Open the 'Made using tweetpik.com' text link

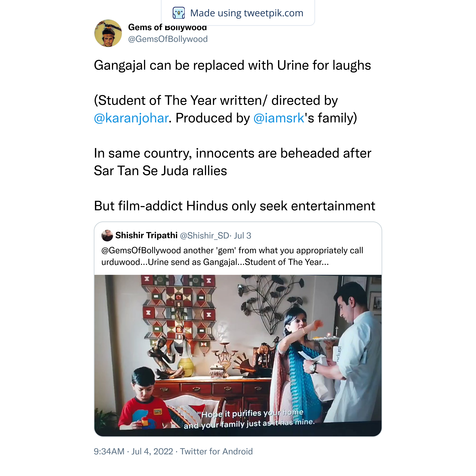pos(247,13)
